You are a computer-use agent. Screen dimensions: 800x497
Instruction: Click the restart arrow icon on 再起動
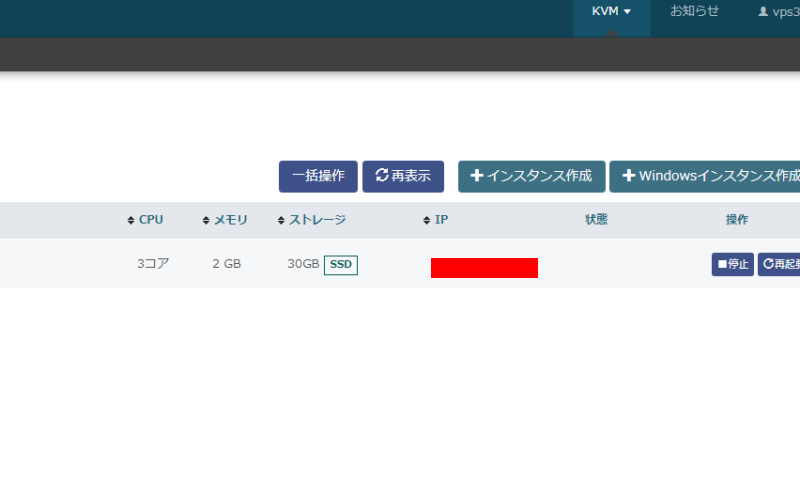[768, 264]
